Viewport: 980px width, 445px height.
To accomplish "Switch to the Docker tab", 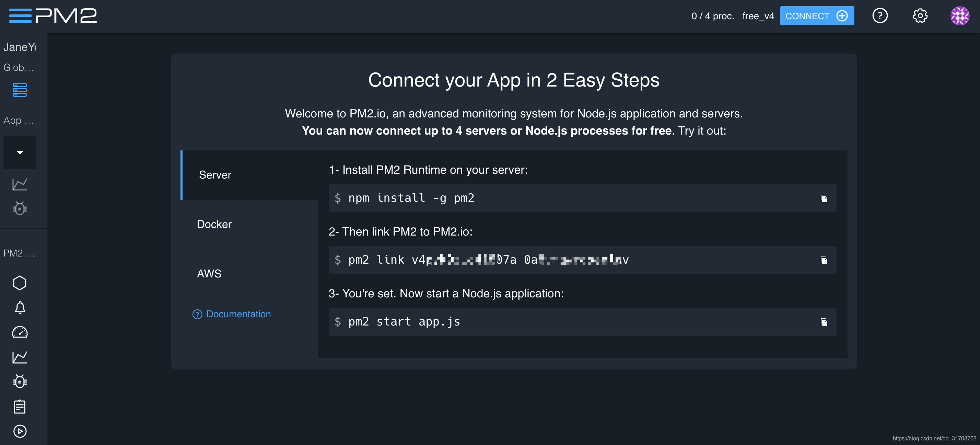I will click(x=214, y=224).
